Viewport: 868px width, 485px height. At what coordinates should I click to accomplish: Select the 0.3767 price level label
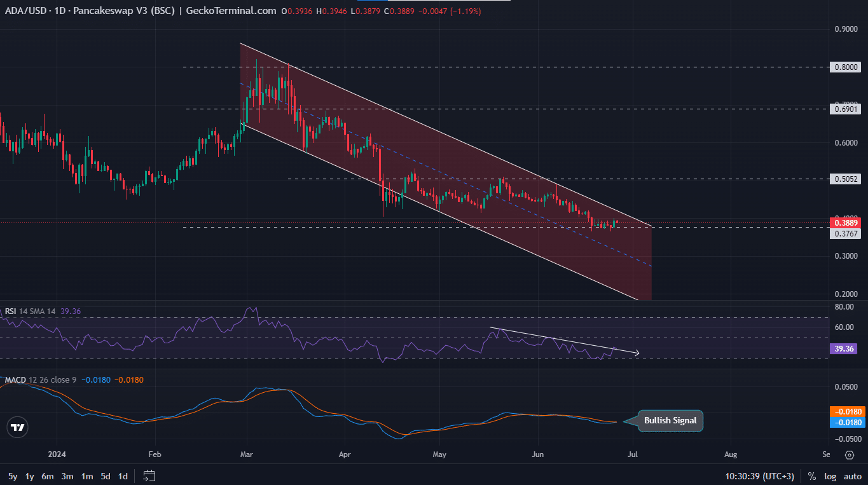pyautogui.click(x=846, y=234)
